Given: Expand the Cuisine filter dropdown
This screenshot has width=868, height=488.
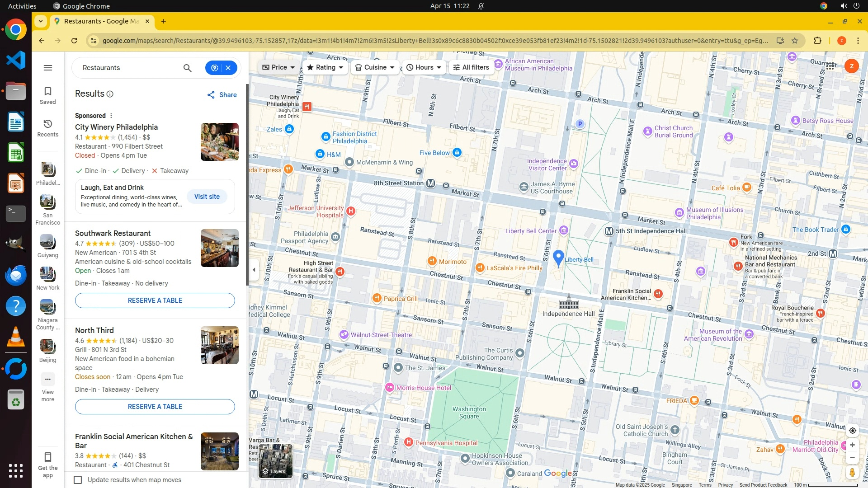Looking at the screenshot, I should point(375,67).
